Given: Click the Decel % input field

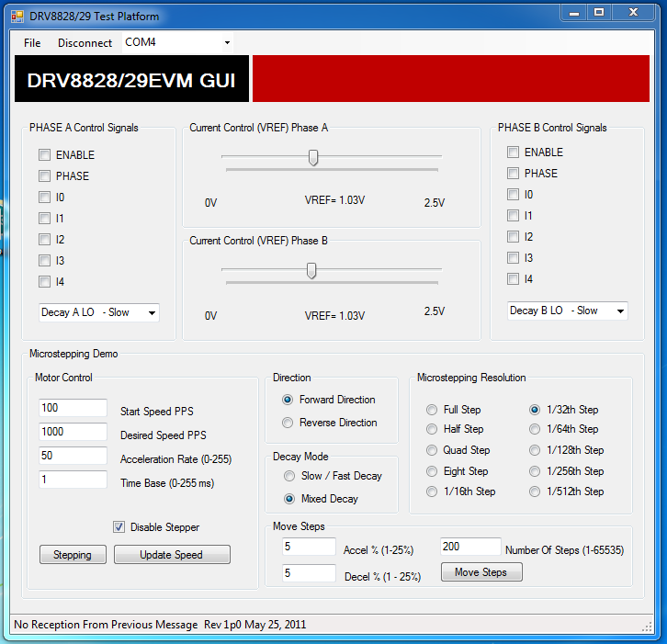Looking at the screenshot, I should click(309, 573).
